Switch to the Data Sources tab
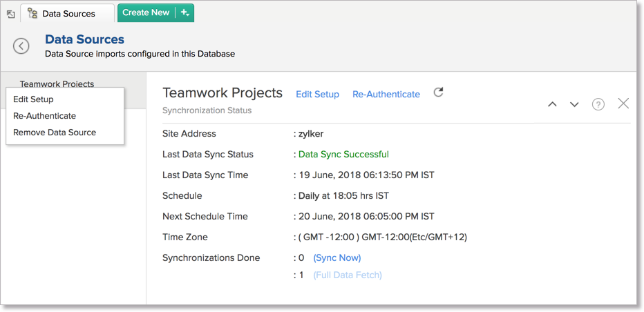Screen dimensions: 644x312 tap(67, 14)
